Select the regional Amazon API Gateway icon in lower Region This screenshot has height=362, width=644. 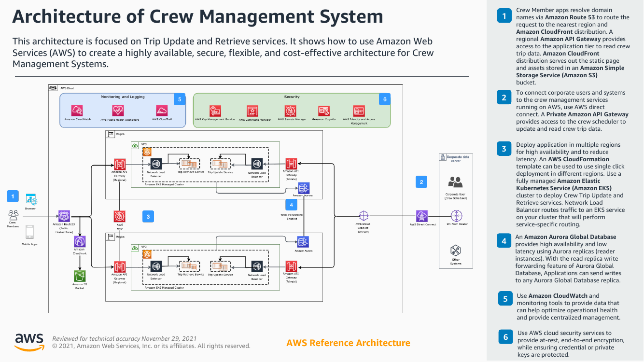[x=120, y=267]
